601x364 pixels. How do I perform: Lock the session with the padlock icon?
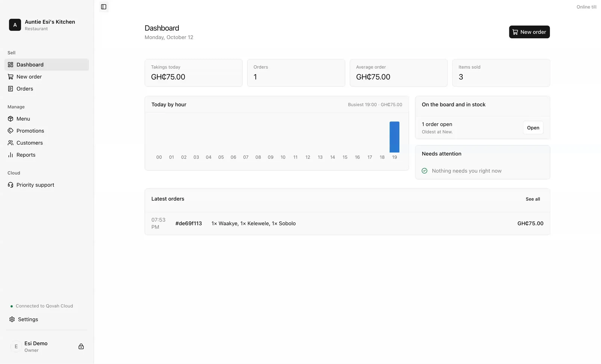[x=81, y=346]
